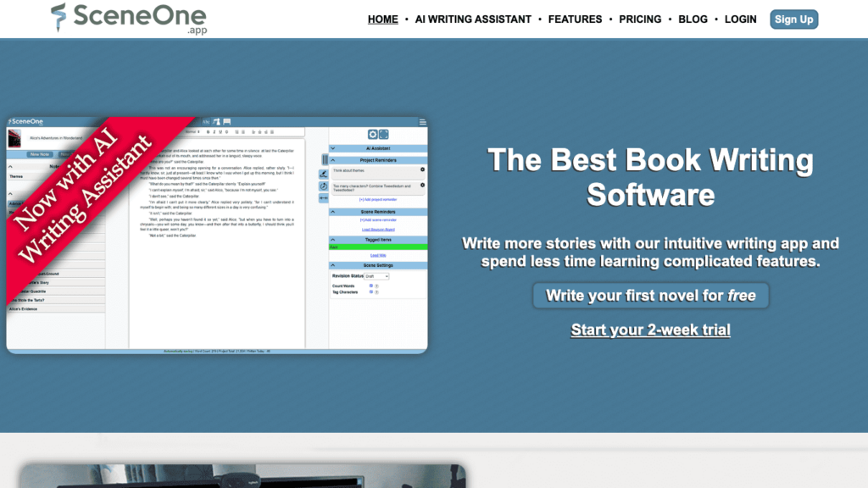Open the AI WRITING ASSISTANT menu item
Viewport: 868px width, 488px height.
(473, 19)
